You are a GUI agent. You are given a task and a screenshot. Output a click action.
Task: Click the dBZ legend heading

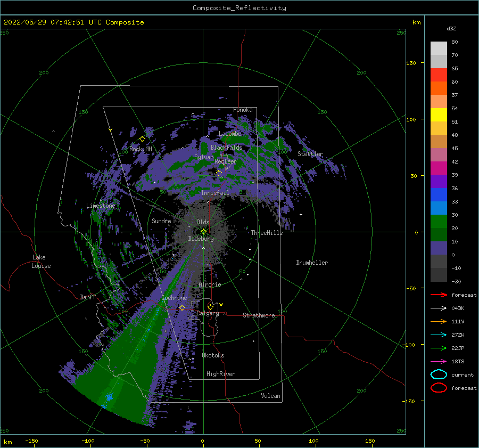tap(451, 29)
